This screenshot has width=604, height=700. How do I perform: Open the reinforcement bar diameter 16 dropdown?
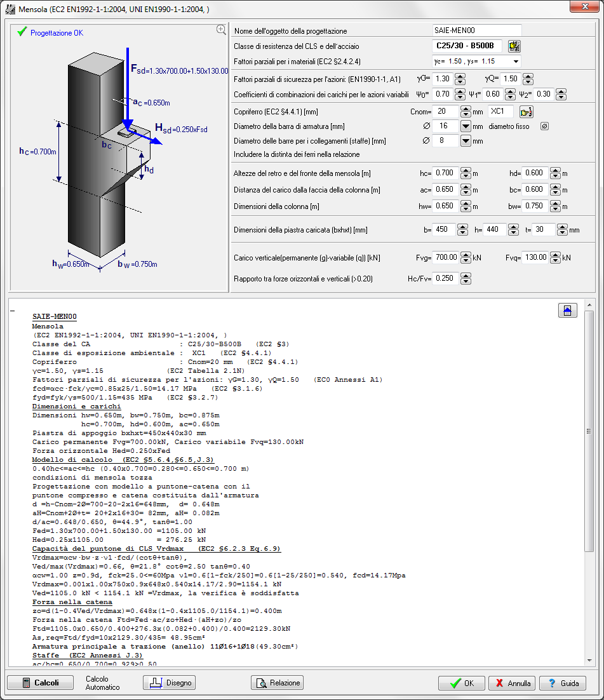coord(466,126)
